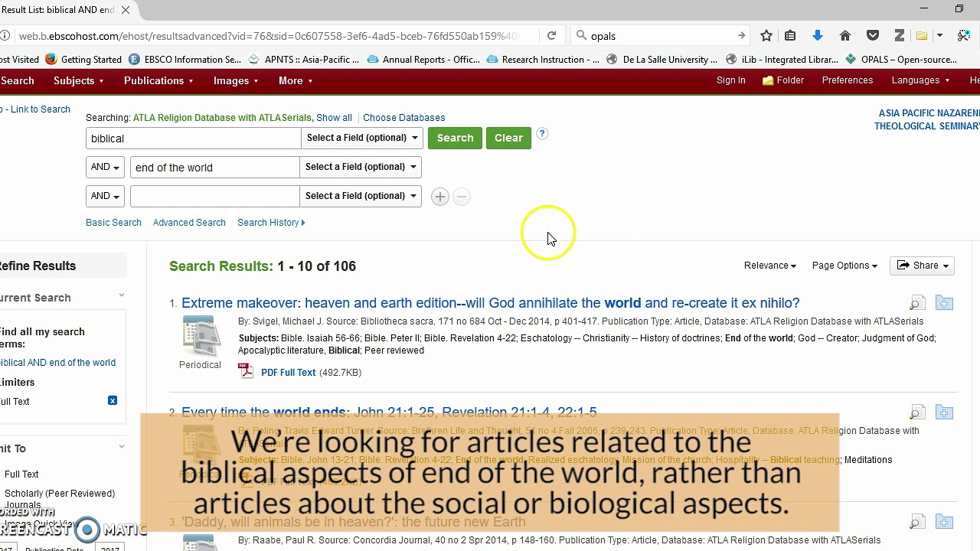
Task: Click Periodical thumbnail of first result
Action: 200,337
